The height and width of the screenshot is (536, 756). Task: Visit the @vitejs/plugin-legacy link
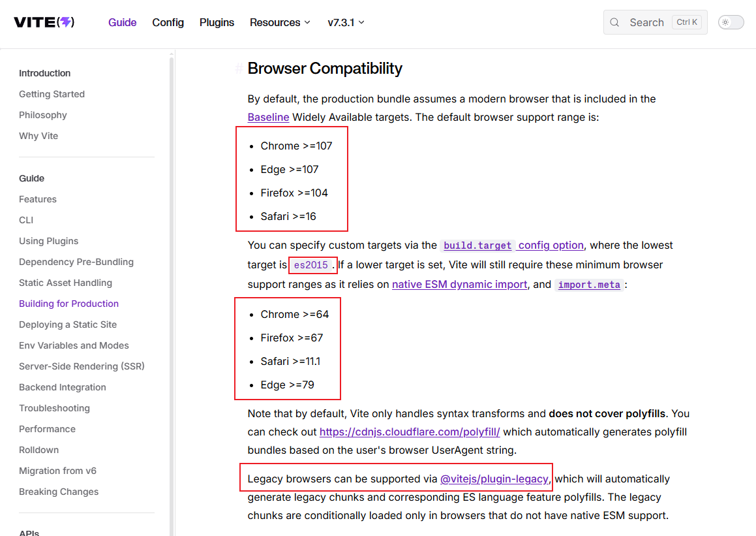[494, 479]
